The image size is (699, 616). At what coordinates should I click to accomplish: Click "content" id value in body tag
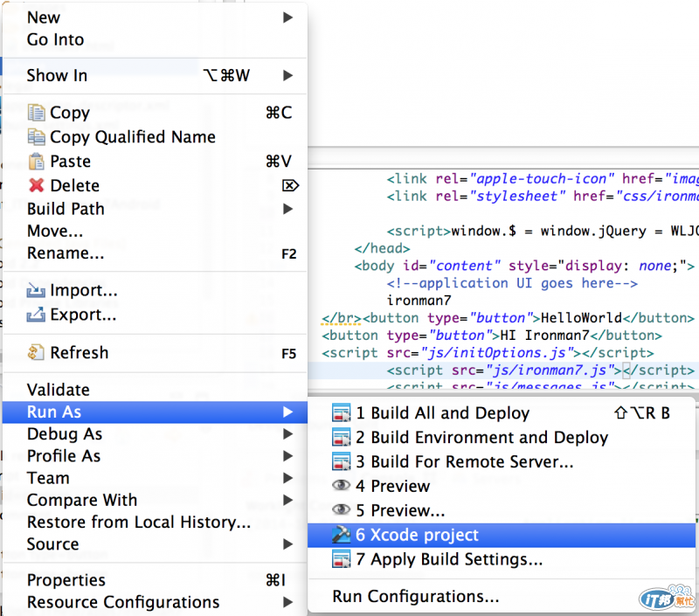(464, 266)
